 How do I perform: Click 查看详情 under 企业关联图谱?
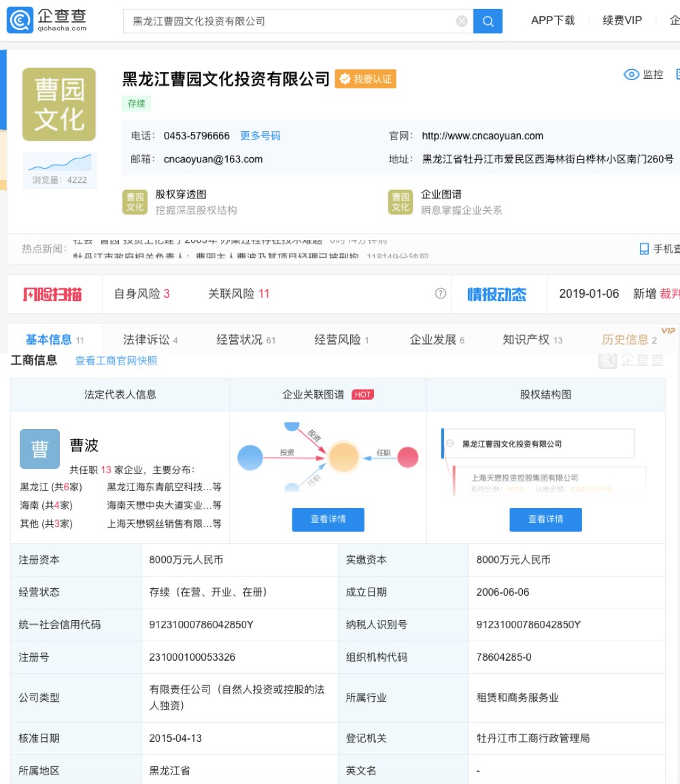click(x=328, y=519)
